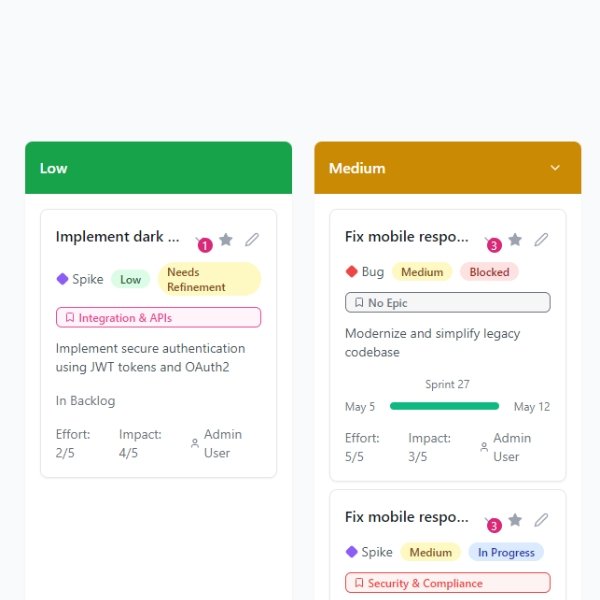Edit the Implement dark card with pencil icon
This screenshot has width=600, height=600.
point(252,240)
